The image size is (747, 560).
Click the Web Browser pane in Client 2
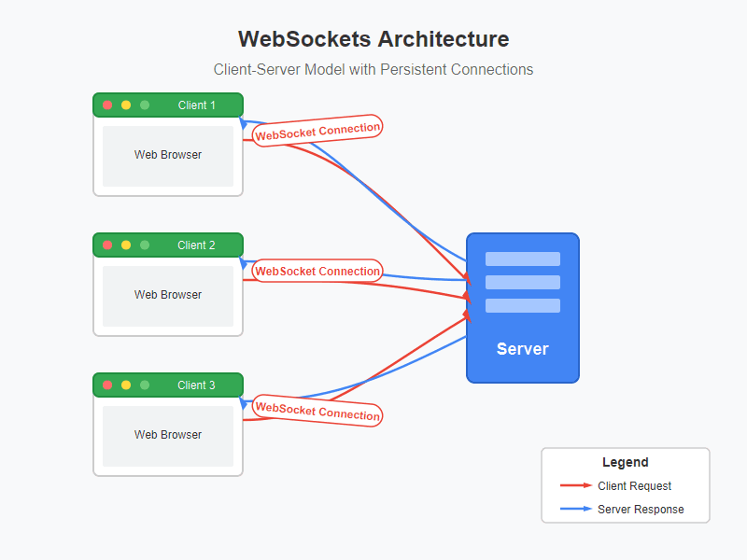coord(168,296)
